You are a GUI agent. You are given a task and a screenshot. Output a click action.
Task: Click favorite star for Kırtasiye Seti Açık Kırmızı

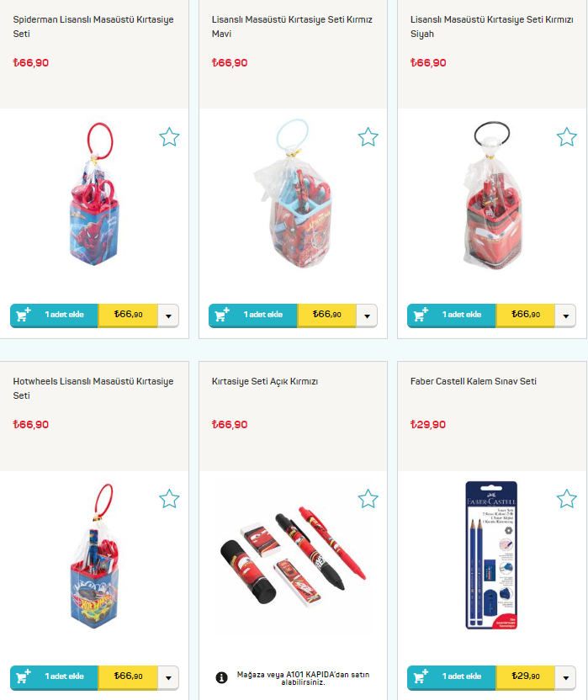coord(368,499)
